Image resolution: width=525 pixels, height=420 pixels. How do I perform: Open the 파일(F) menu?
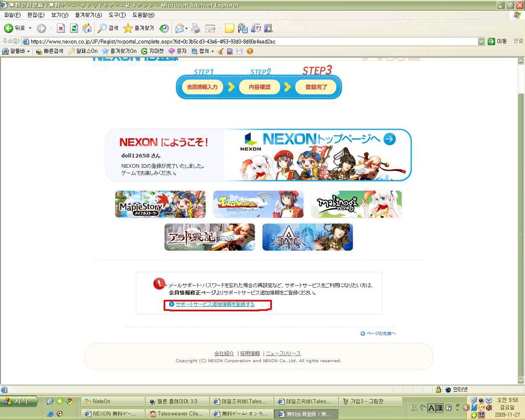click(x=12, y=15)
